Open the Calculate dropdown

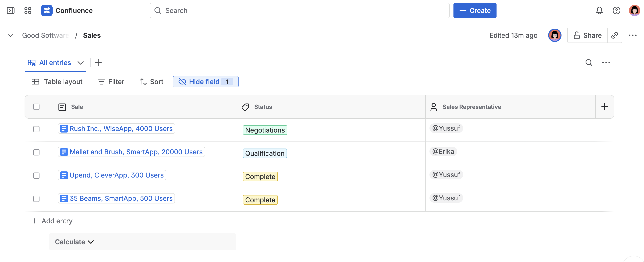(x=74, y=242)
